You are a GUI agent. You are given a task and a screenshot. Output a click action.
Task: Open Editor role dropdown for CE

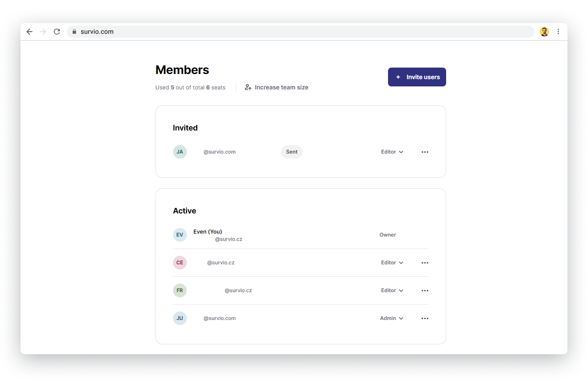392,263
